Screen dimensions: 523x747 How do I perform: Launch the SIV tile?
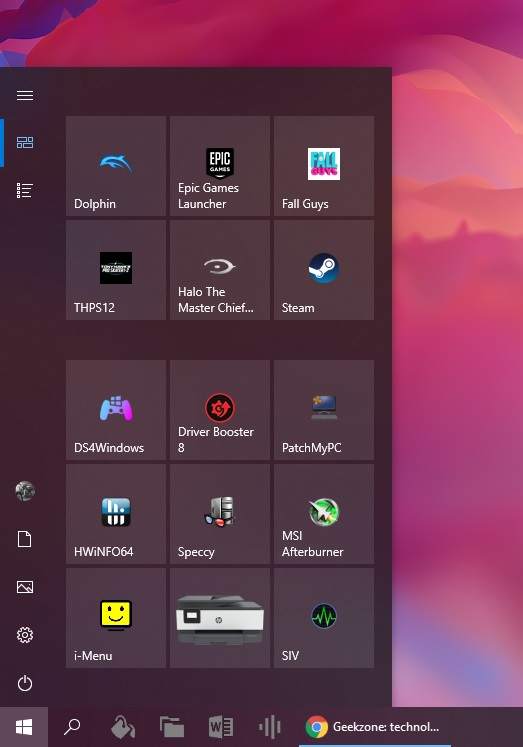[324, 618]
